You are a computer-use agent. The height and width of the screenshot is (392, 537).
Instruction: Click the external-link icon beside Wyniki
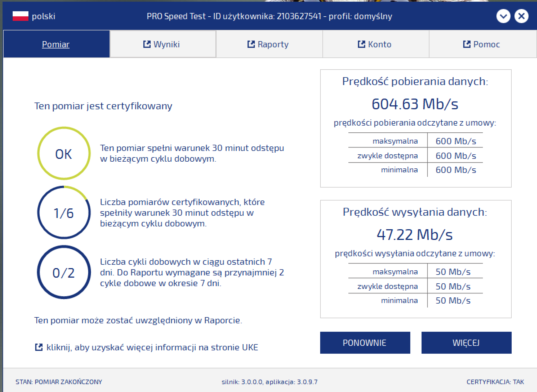[x=147, y=44]
